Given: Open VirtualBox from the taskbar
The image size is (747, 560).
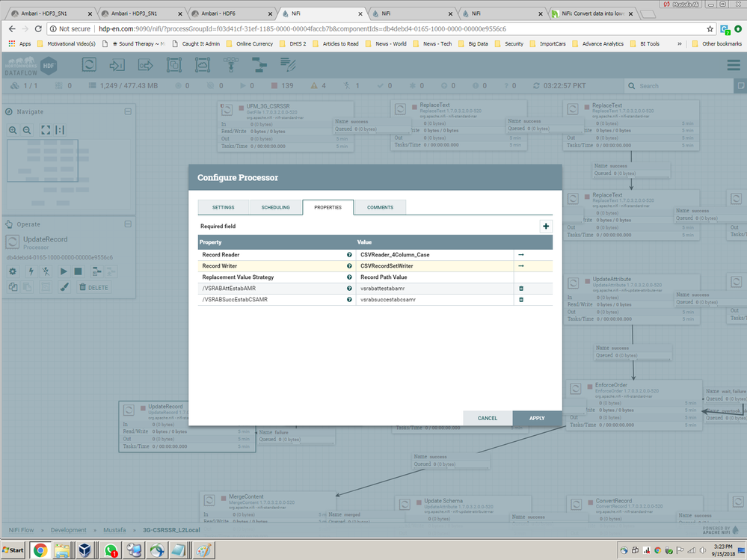Looking at the screenshot, I should click(84, 550).
